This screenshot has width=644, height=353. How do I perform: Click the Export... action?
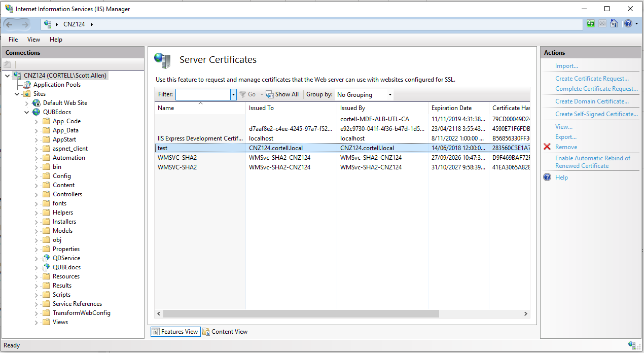(565, 137)
